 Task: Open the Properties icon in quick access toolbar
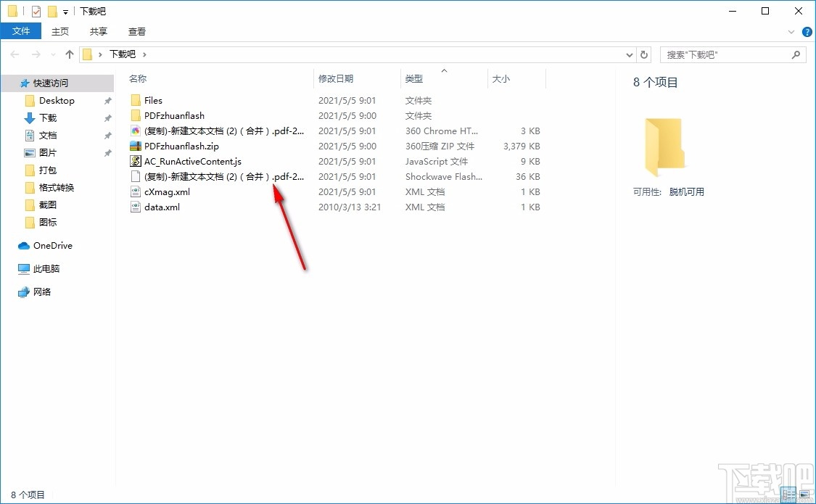35,11
